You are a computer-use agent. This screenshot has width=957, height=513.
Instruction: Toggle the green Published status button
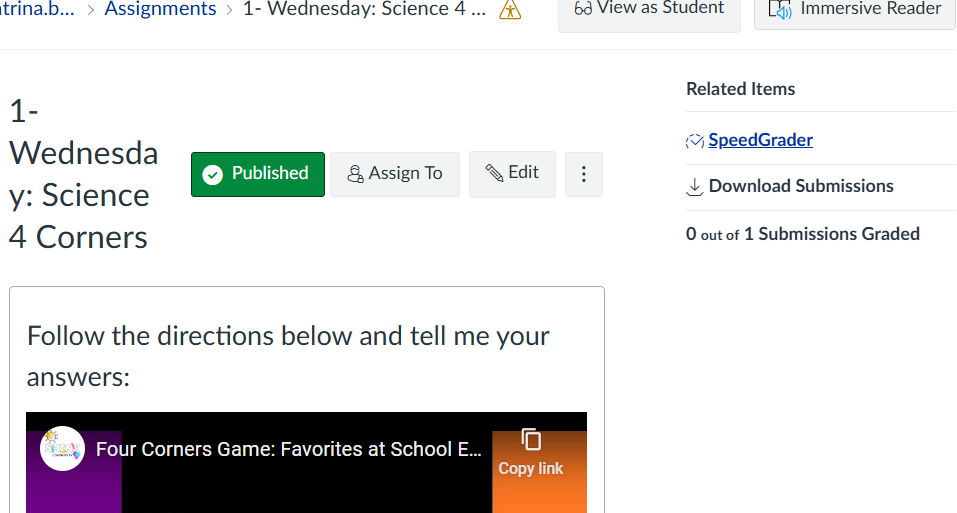tap(258, 174)
